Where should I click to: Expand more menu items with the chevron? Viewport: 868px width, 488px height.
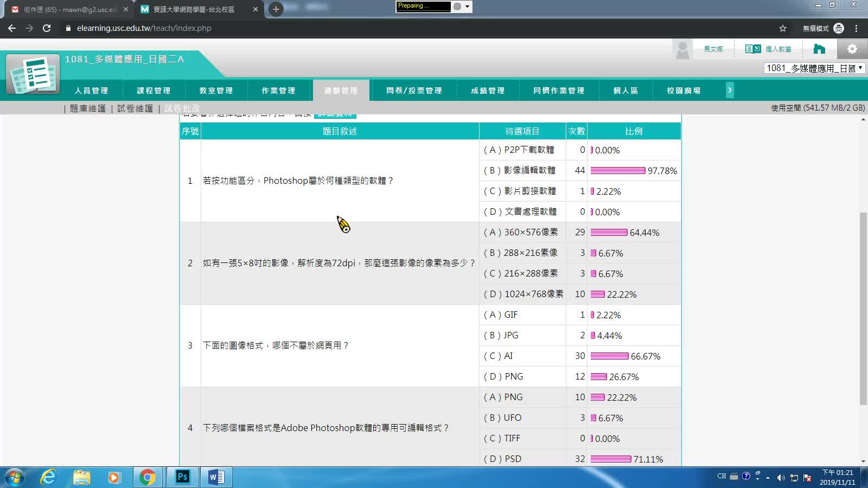point(730,90)
